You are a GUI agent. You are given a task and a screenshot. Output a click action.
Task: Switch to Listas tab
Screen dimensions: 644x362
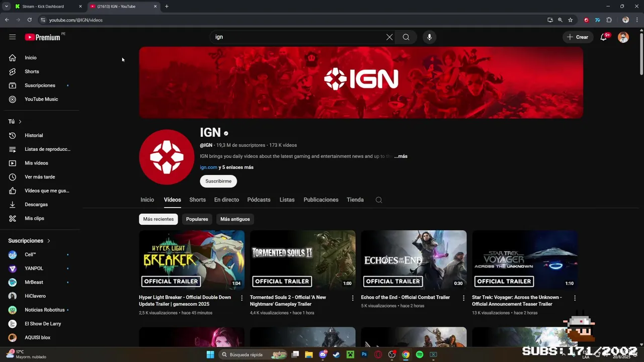click(x=287, y=200)
